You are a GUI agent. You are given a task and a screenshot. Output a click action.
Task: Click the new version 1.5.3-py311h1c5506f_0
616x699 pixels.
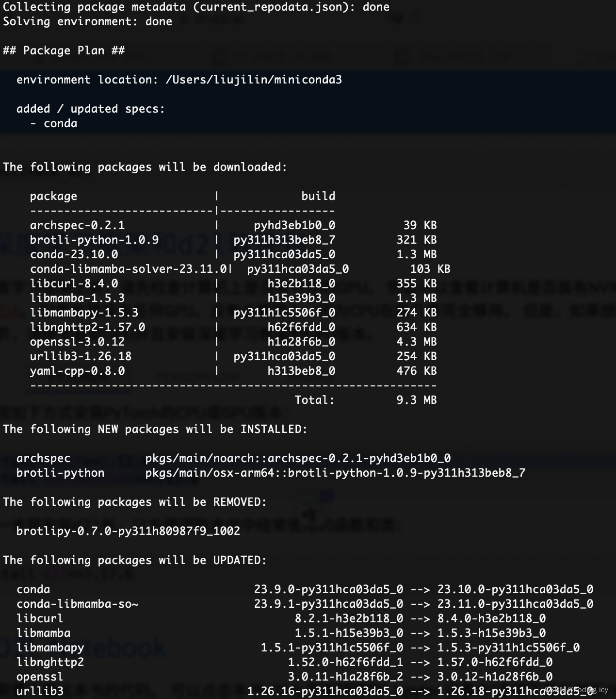point(508,648)
